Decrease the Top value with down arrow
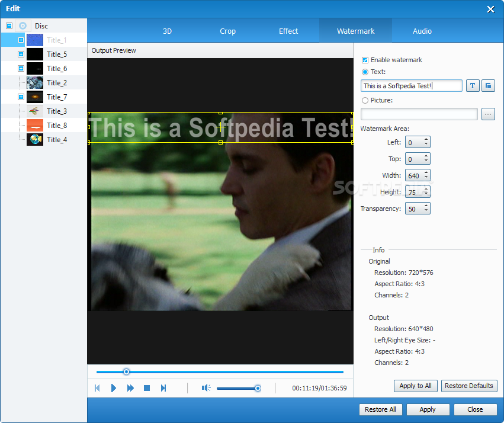Image resolution: width=504 pixels, height=423 pixels. pyautogui.click(x=426, y=161)
